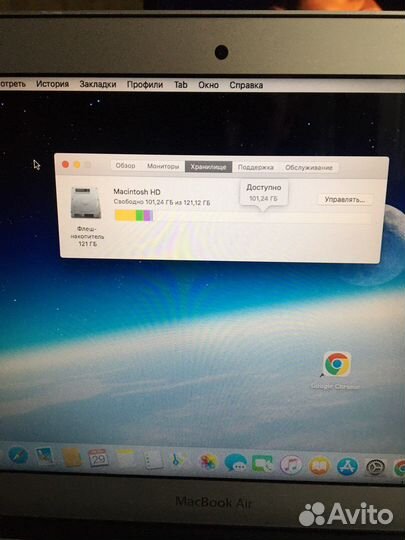
Task: Open the Tab menu
Action: coord(180,85)
